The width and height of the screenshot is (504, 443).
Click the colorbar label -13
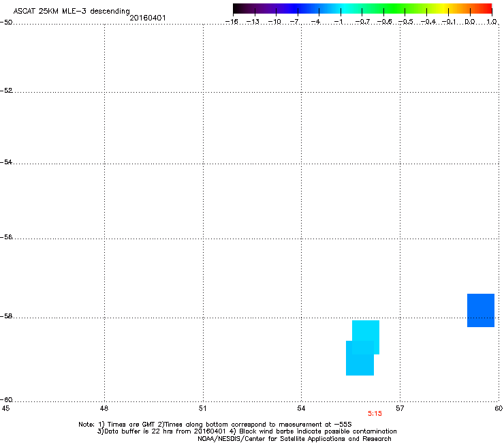tap(253, 22)
